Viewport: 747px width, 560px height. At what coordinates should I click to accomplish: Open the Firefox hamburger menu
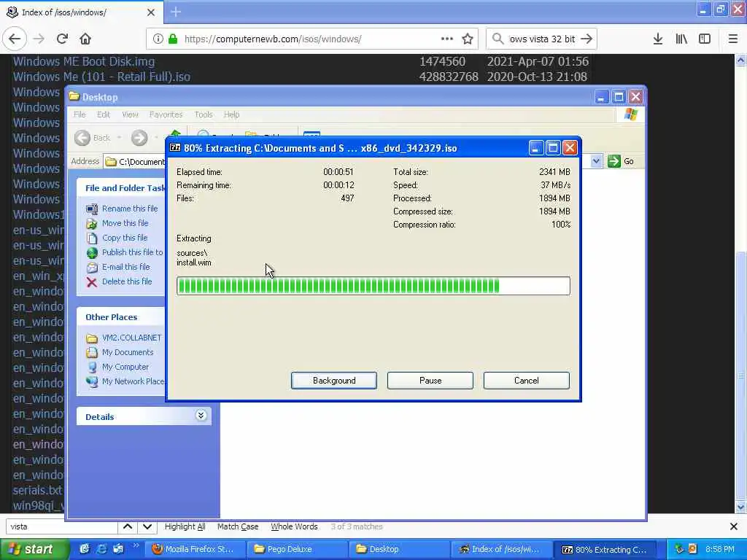[732, 39]
